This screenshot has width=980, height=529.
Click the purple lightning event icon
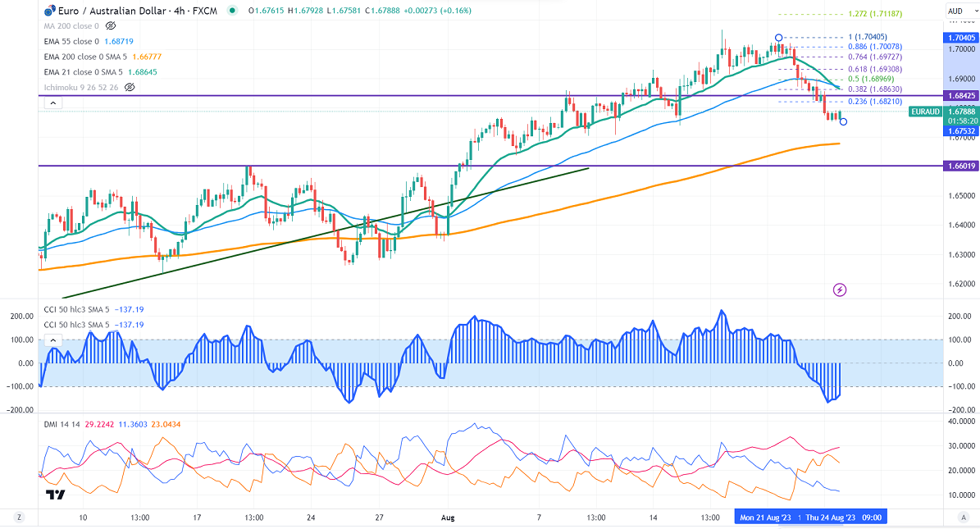point(840,290)
